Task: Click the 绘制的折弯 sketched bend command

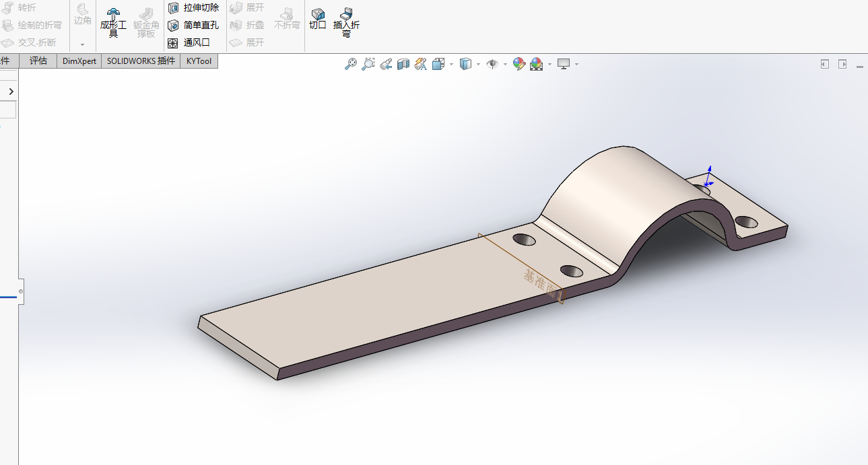Action: point(32,25)
